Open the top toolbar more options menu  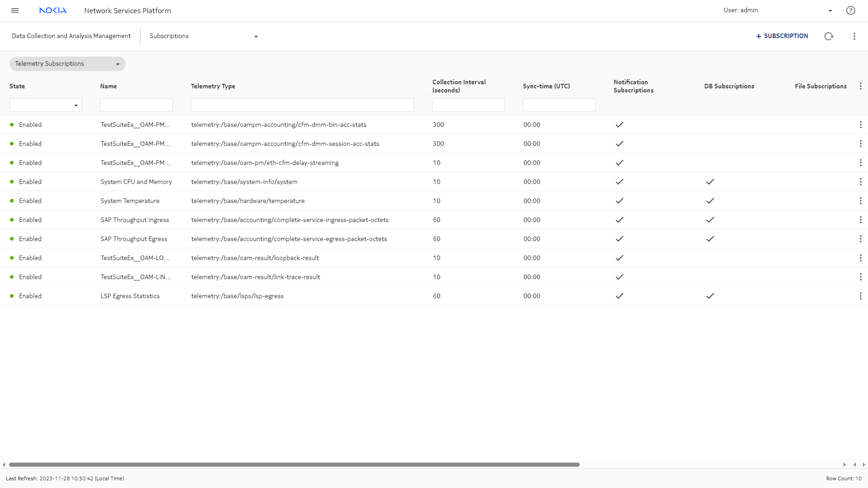click(x=854, y=36)
